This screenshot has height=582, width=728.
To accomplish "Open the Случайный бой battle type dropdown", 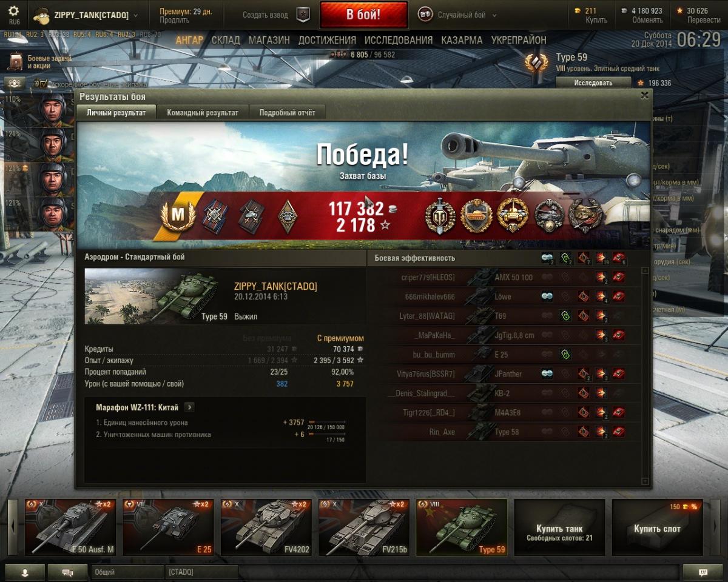I will [457, 15].
